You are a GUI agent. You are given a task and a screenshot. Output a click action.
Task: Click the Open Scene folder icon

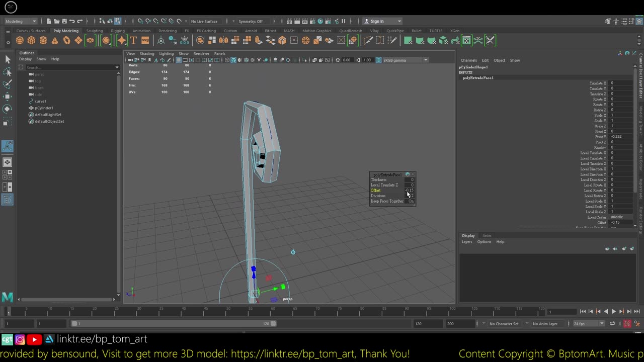pyautogui.click(x=56, y=21)
